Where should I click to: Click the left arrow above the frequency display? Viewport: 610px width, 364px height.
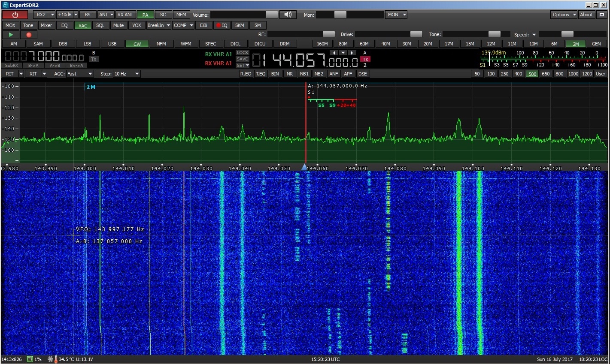(x=334, y=53)
